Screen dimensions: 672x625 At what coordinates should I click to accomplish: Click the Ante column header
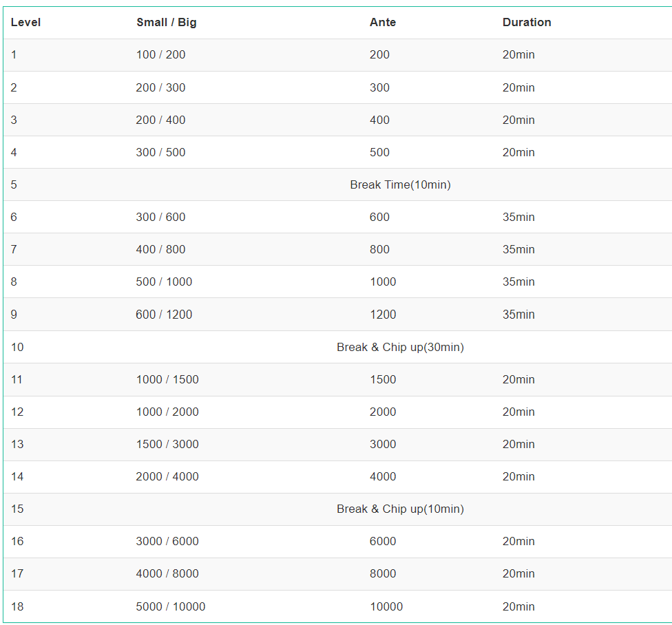pos(383,22)
